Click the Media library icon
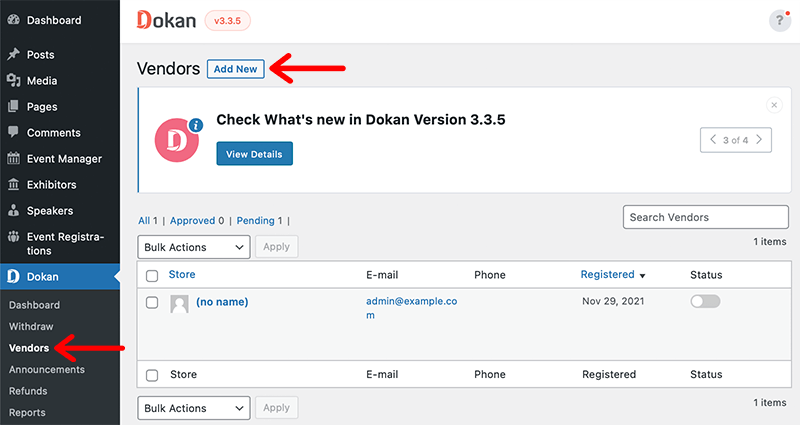The image size is (800, 425). click(x=14, y=80)
